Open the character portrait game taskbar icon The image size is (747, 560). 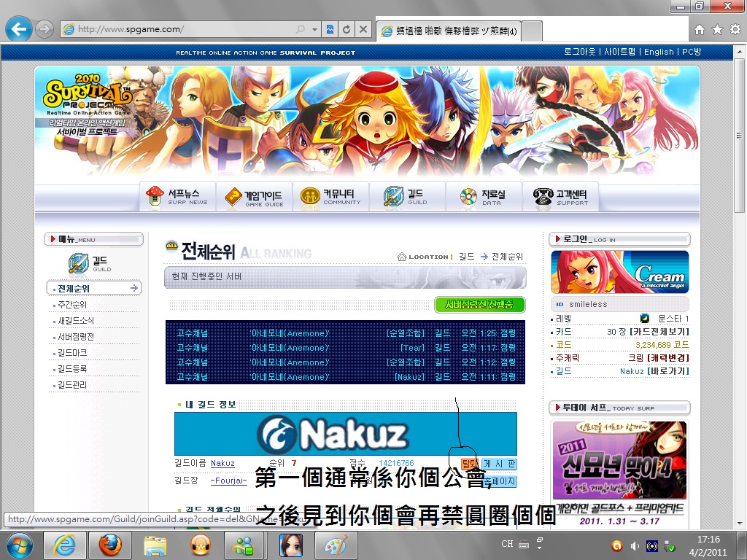tap(290, 545)
